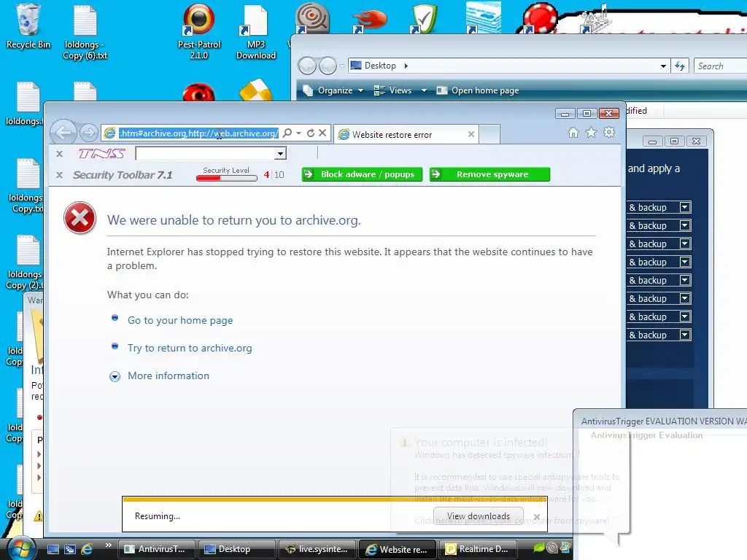Launch Internet Explorer from quick launch
The height and width of the screenshot is (560, 747).
pos(88,549)
